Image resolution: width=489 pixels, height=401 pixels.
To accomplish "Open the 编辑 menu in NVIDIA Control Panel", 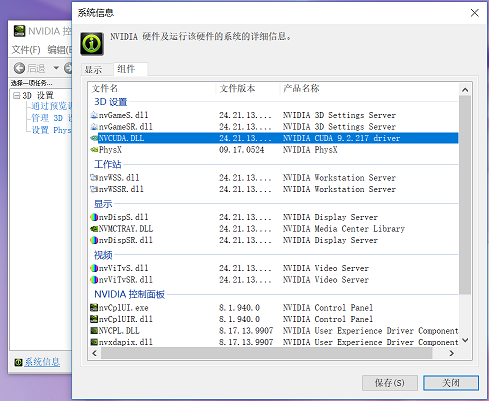I will (x=59, y=50).
